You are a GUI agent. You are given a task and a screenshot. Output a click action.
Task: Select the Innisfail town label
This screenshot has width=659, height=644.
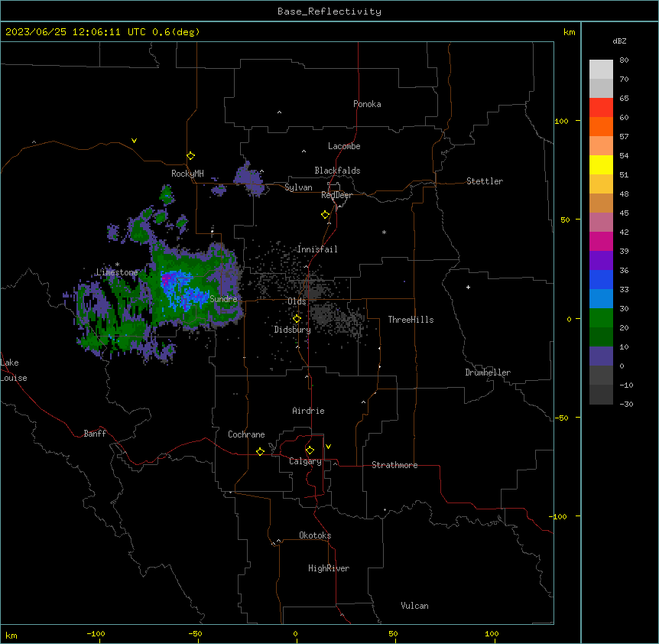pos(317,249)
